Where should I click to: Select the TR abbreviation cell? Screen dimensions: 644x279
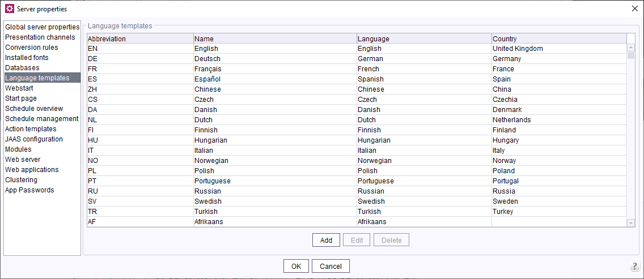pyautogui.click(x=140, y=211)
